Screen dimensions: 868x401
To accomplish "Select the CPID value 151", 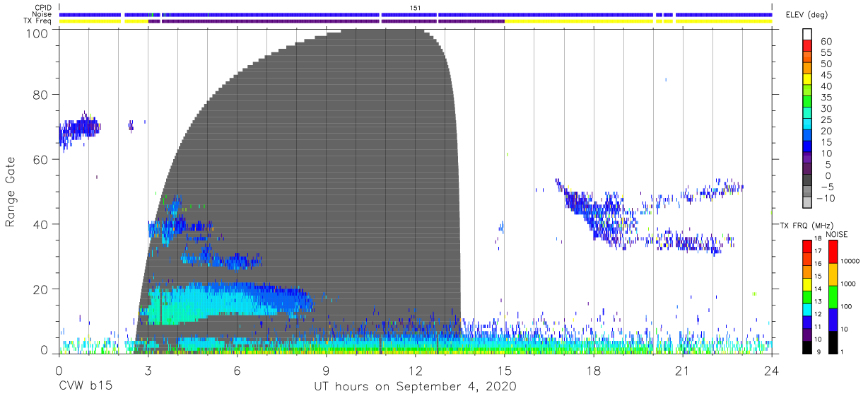I will (x=416, y=8).
